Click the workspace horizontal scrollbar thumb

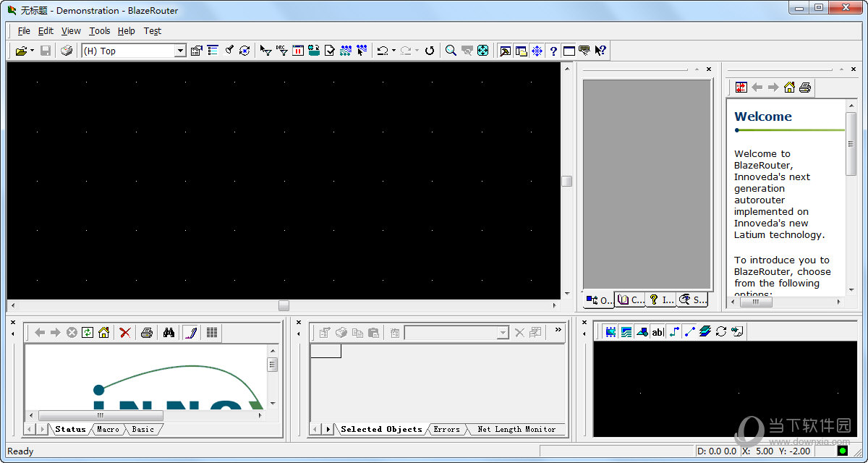[284, 305]
